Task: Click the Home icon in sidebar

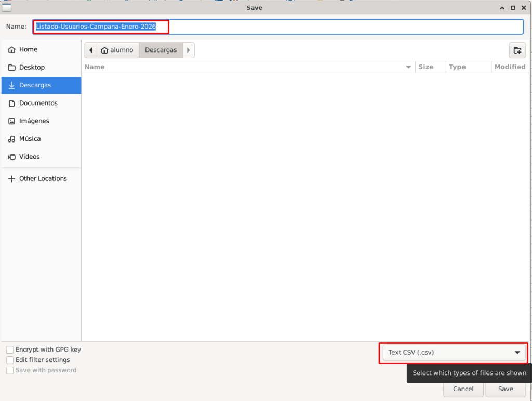Action: pos(11,50)
